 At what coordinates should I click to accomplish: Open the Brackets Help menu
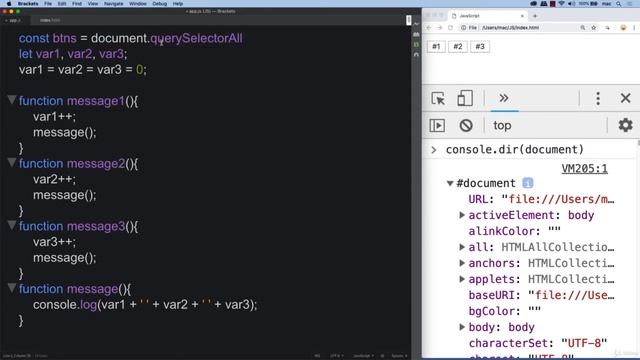click(x=178, y=4)
